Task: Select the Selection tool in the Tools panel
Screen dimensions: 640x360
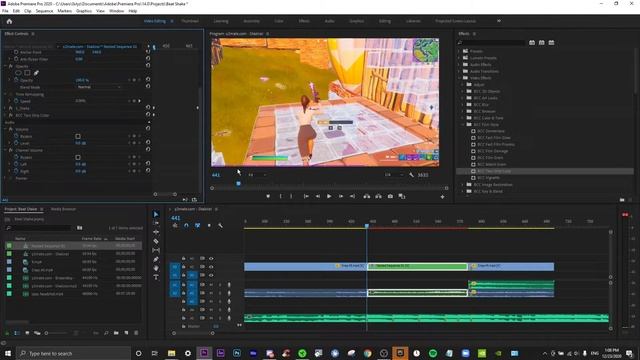Action: (x=156, y=214)
